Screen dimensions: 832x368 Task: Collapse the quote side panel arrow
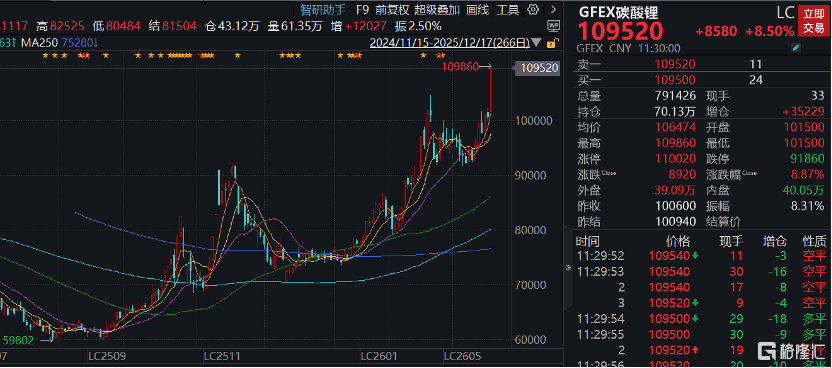coord(568,269)
